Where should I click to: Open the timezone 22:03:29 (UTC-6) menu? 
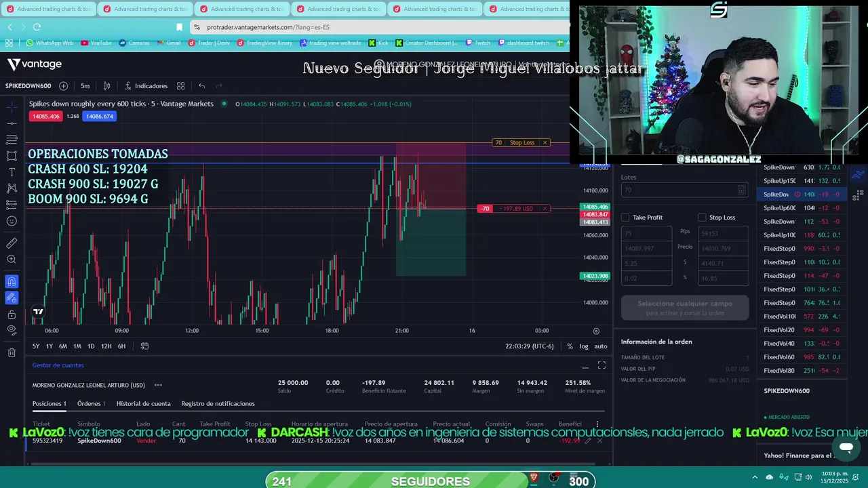[x=529, y=346]
